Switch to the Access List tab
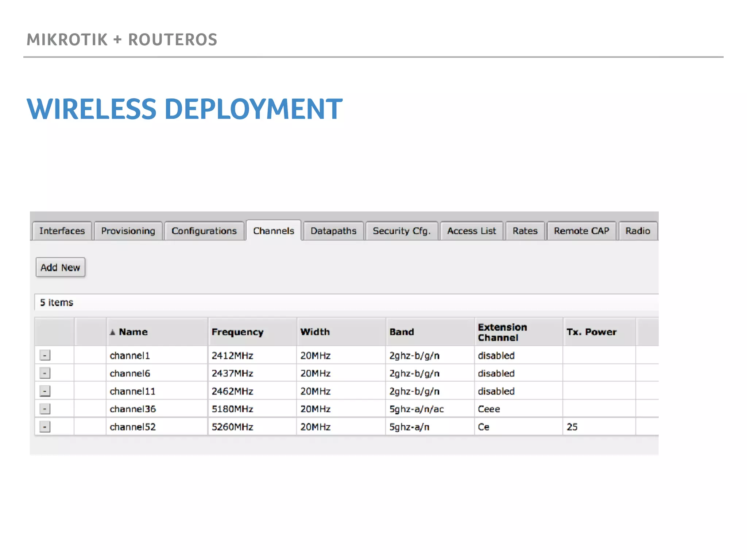747x560 pixels. pos(472,231)
